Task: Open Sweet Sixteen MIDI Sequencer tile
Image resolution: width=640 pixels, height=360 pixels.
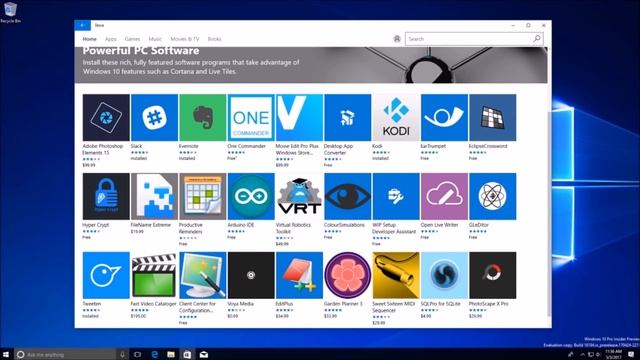Action: (396, 275)
